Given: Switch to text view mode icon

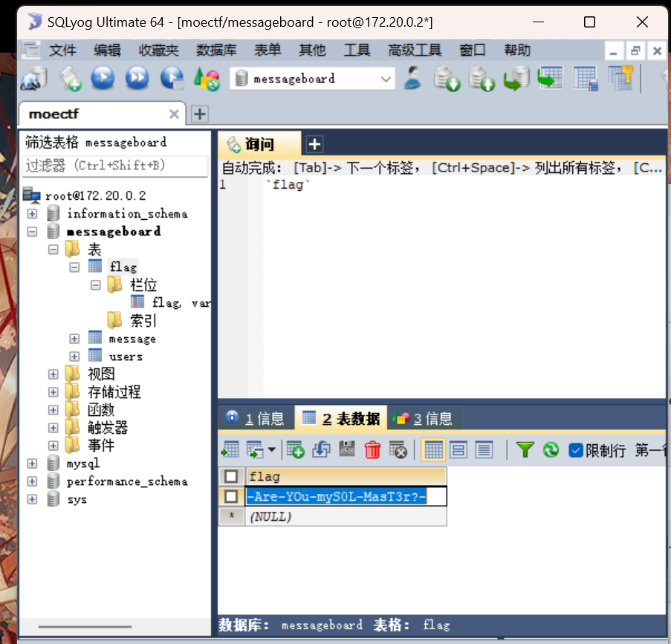Looking at the screenshot, I should 484,449.
